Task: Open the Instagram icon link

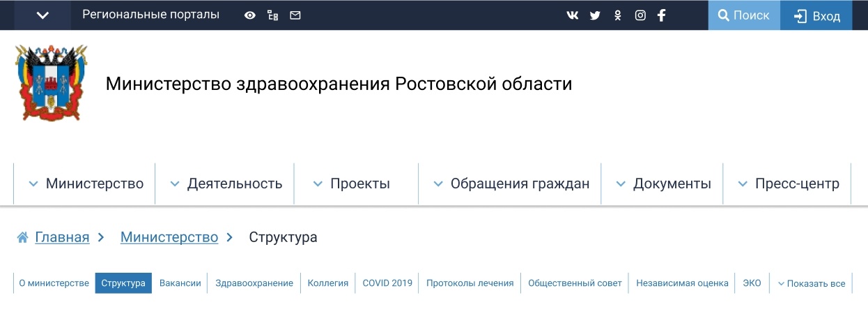Action: click(x=640, y=15)
